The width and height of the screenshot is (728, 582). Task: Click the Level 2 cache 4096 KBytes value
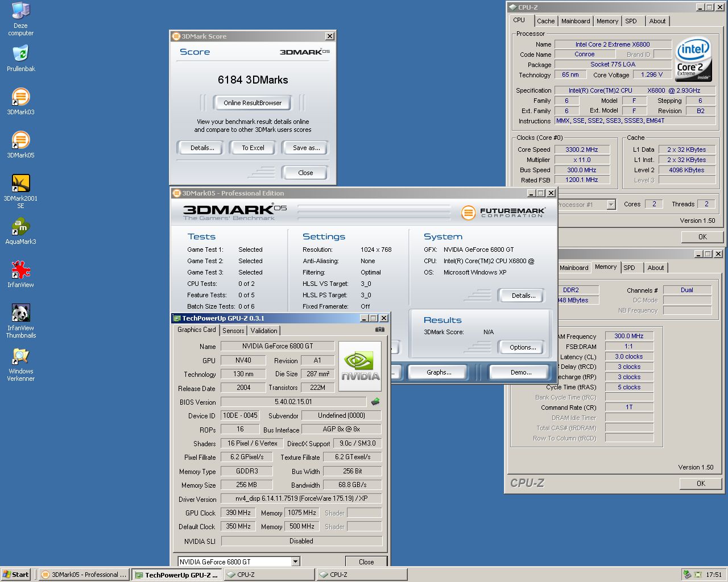click(x=686, y=170)
